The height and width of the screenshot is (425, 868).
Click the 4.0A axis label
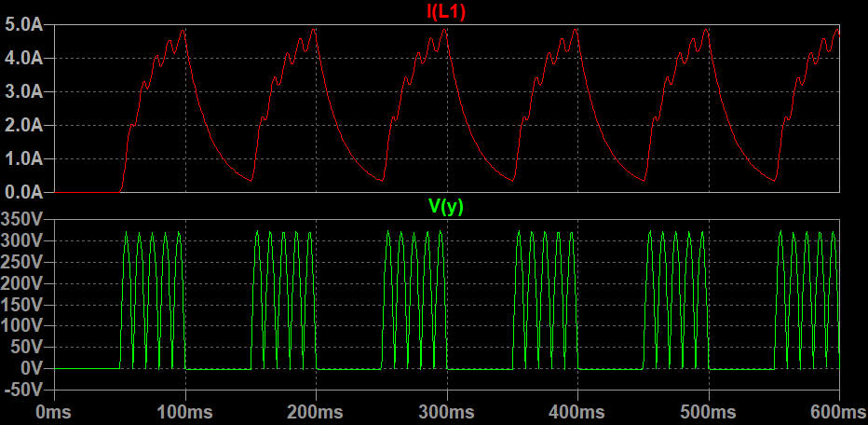pyautogui.click(x=22, y=58)
